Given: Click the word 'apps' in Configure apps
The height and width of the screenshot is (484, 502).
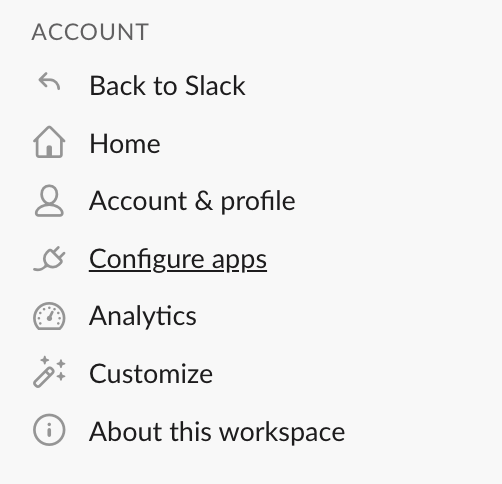Looking at the screenshot, I should click(239, 261).
